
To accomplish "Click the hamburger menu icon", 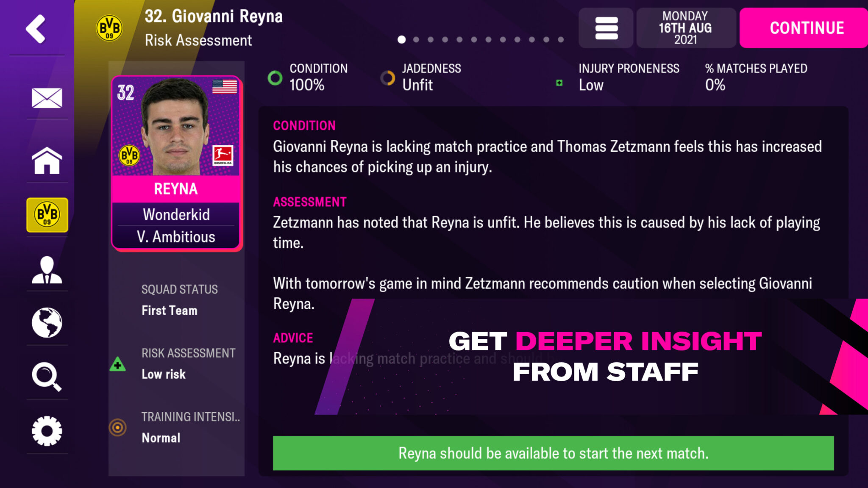I will tap(606, 28).
